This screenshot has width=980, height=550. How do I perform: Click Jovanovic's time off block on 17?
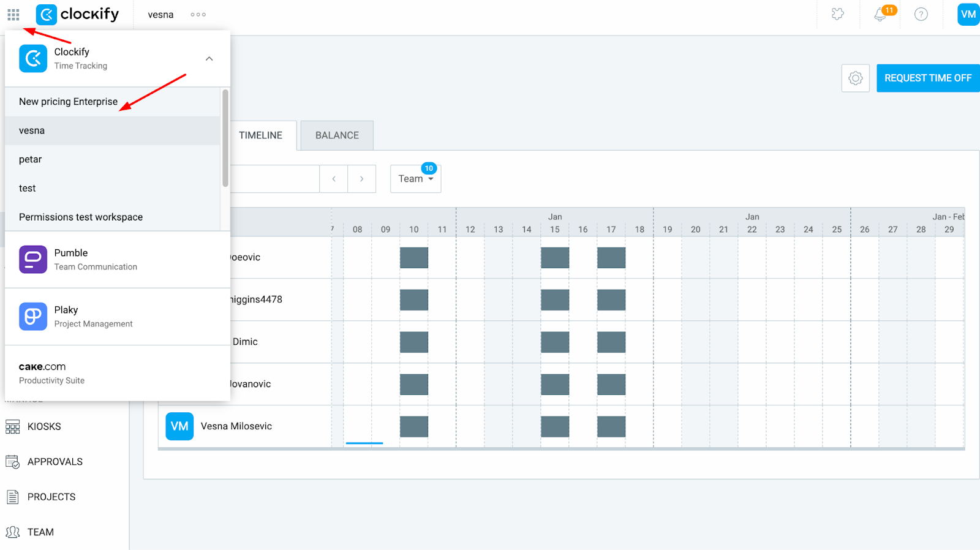(x=611, y=384)
